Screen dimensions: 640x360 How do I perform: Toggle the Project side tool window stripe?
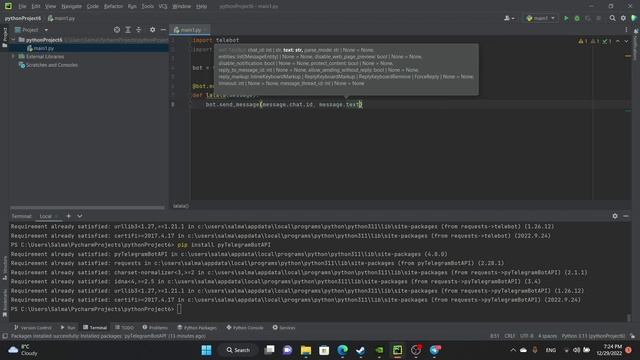point(5,38)
